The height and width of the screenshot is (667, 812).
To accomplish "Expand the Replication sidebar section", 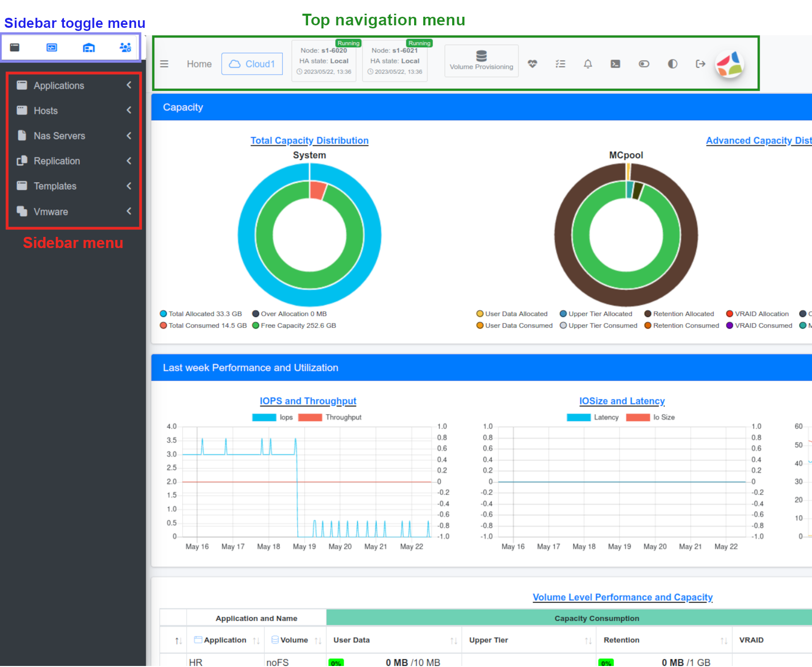I will click(x=73, y=161).
